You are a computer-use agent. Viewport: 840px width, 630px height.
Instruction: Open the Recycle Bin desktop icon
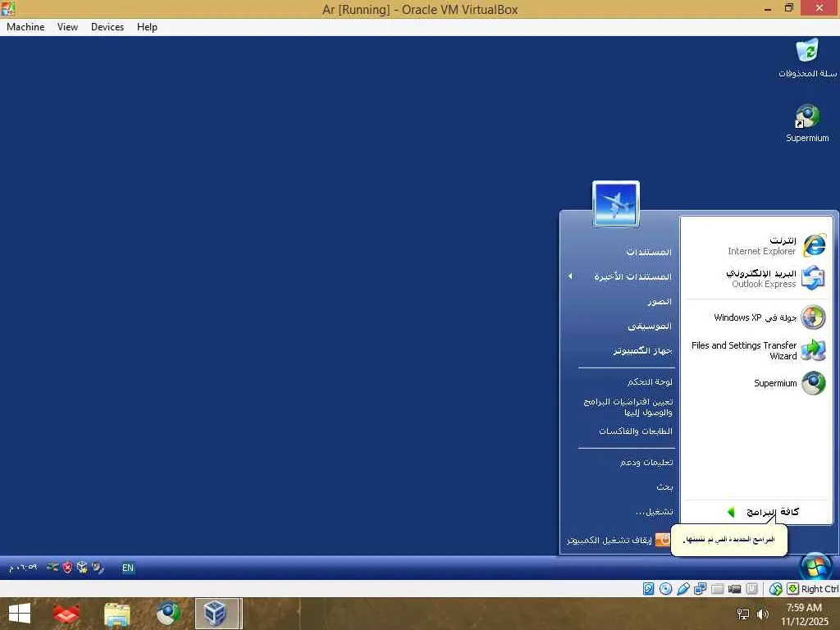point(807,58)
